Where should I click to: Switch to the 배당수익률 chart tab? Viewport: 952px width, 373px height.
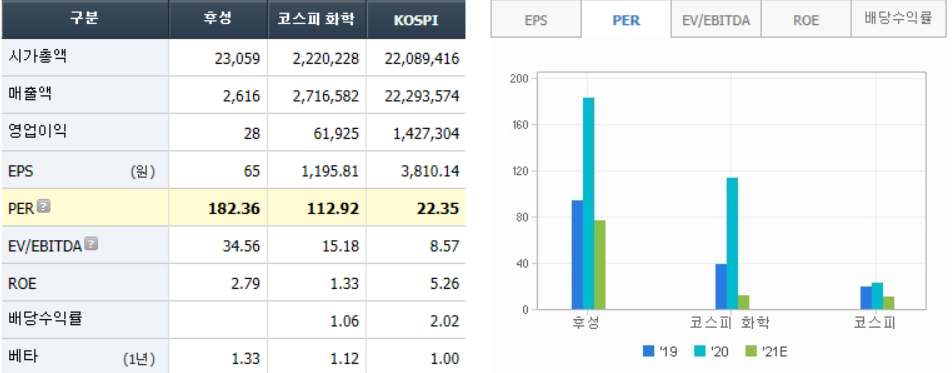click(x=898, y=18)
